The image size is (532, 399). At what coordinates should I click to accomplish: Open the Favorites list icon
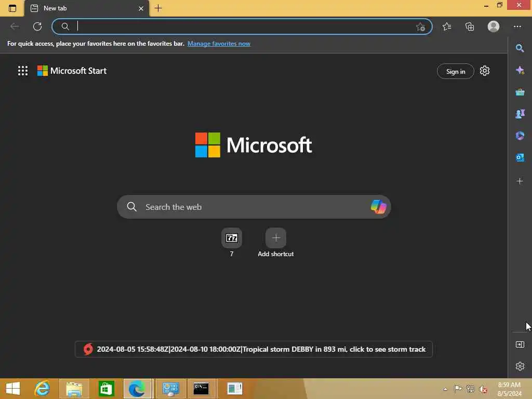(x=447, y=26)
